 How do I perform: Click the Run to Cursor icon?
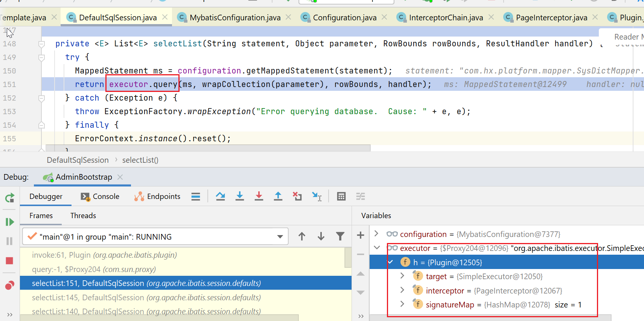coord(317,196)
